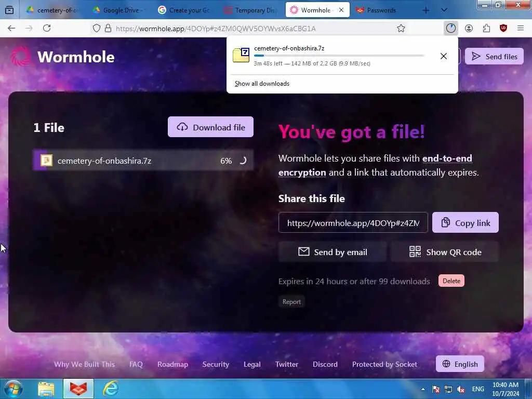Open the Discord footer link
532x399 pixels.
325,364
